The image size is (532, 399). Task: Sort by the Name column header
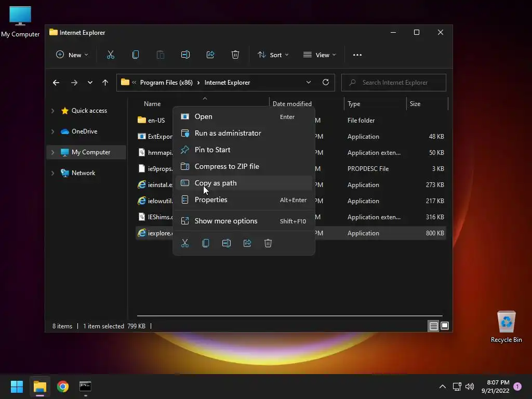152,104
